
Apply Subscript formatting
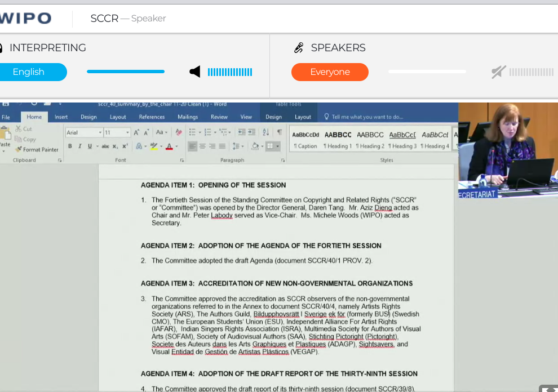click(x=115, y=146)
